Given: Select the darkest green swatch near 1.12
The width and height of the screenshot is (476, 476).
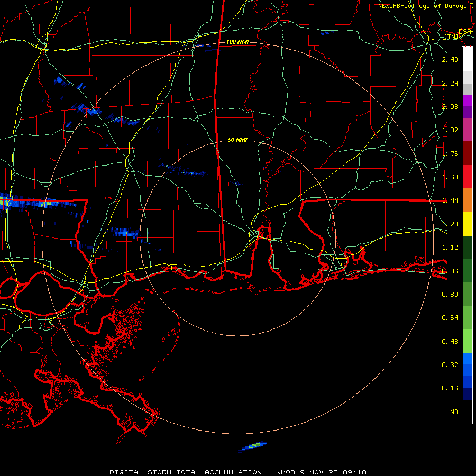Looking at the screenshot, I should [x=467, y=247].
